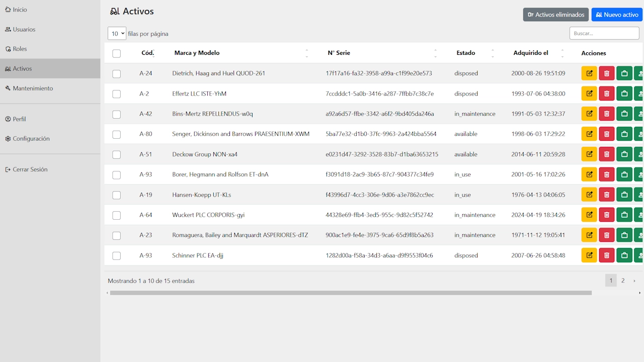The image size is (644, 362).
Task: Click the yellow edit icon for asset A-51
Action: click(589, 154)
